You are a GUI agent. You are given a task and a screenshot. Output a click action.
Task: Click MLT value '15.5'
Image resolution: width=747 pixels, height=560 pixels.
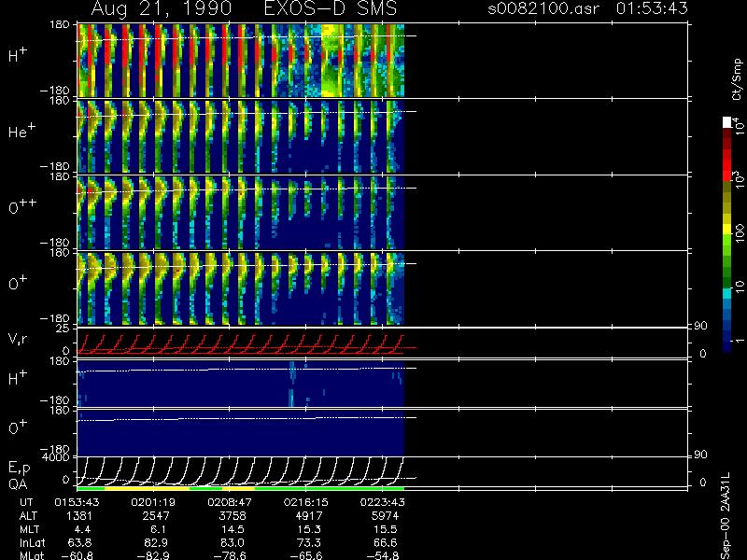(x=385, y=529)
